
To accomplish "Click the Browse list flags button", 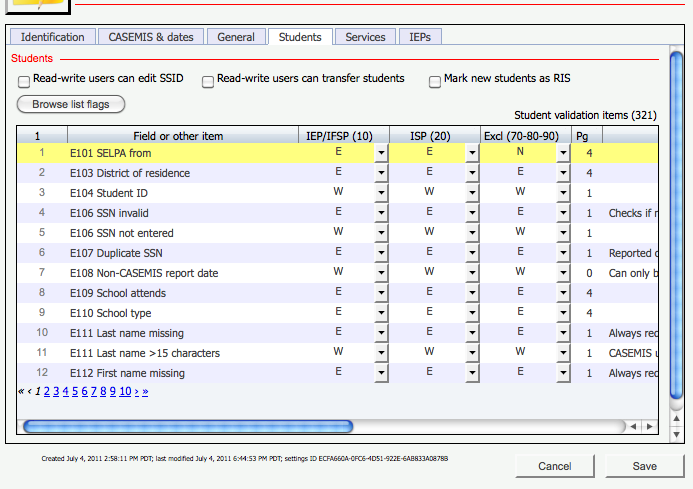I will pyautogui.click(x=70, y=104).
